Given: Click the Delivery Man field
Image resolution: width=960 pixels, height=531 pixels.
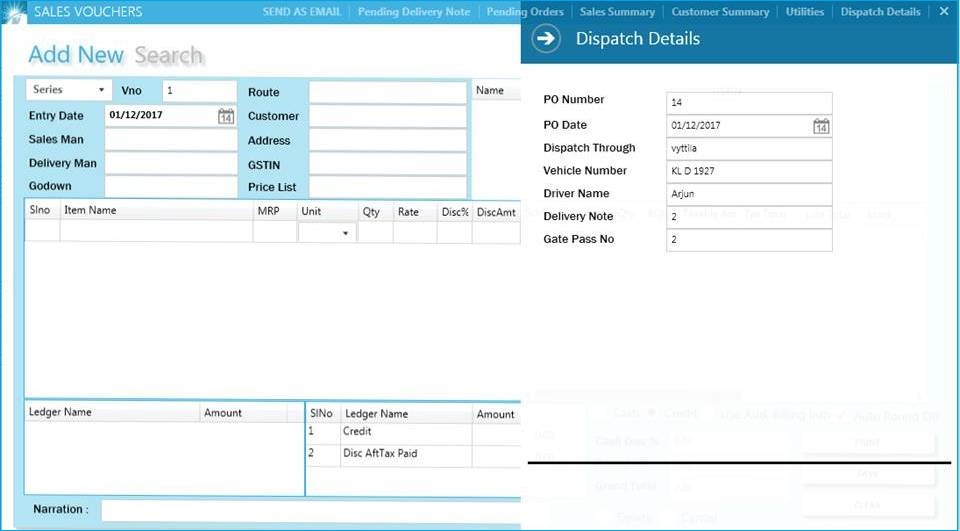Looking at the screenshot, I should click(x=171, y=164).
